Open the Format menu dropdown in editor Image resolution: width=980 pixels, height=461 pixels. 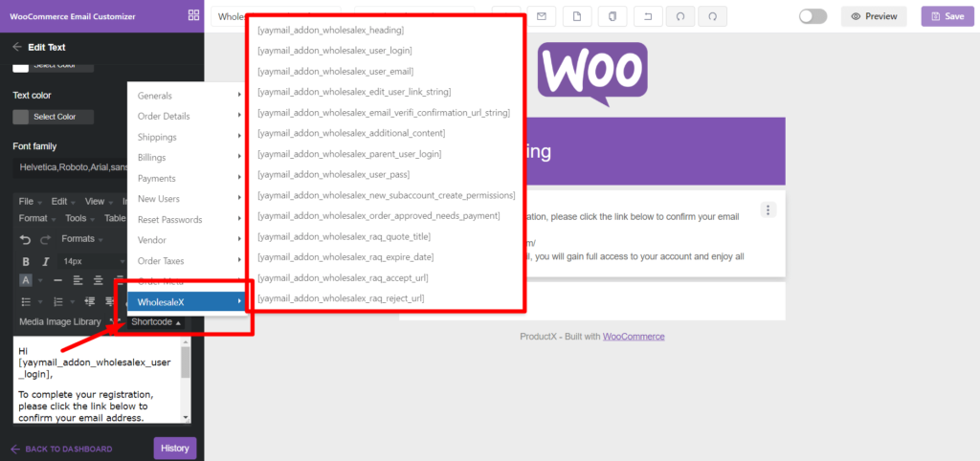(37, 219)
